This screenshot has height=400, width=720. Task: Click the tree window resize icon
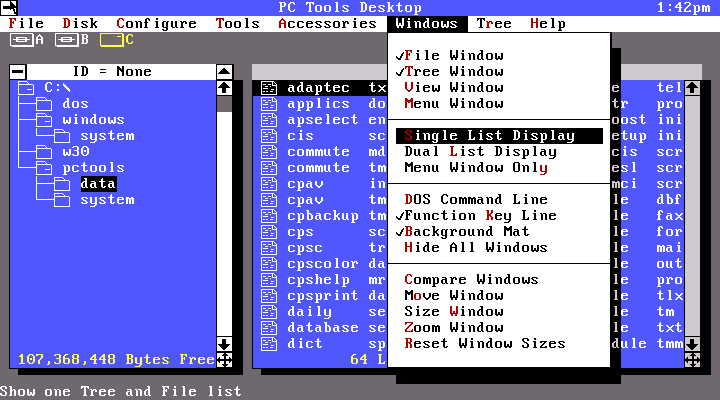(x=224, y=360)
